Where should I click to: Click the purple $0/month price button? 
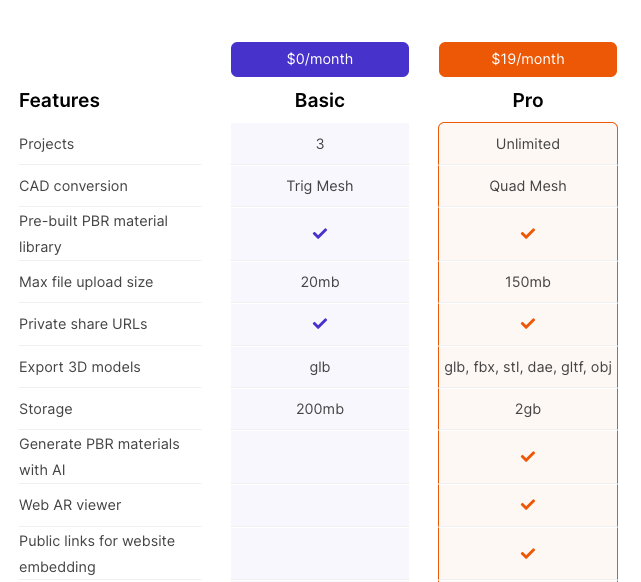[x=320, y=59]
